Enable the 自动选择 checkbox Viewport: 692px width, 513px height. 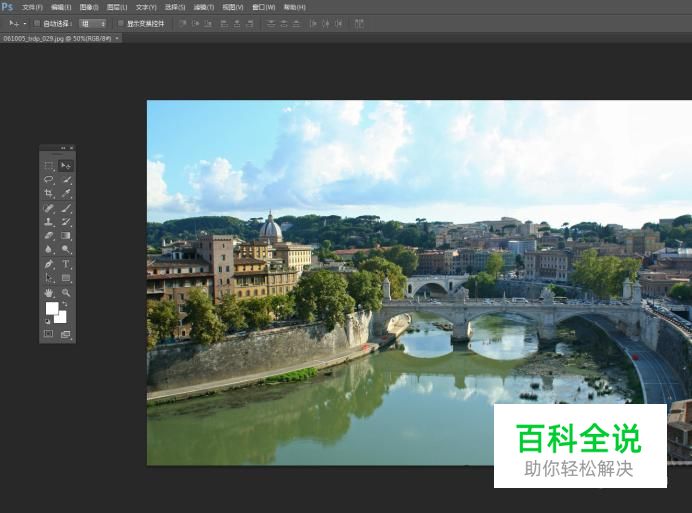click(x=37, y=23)
